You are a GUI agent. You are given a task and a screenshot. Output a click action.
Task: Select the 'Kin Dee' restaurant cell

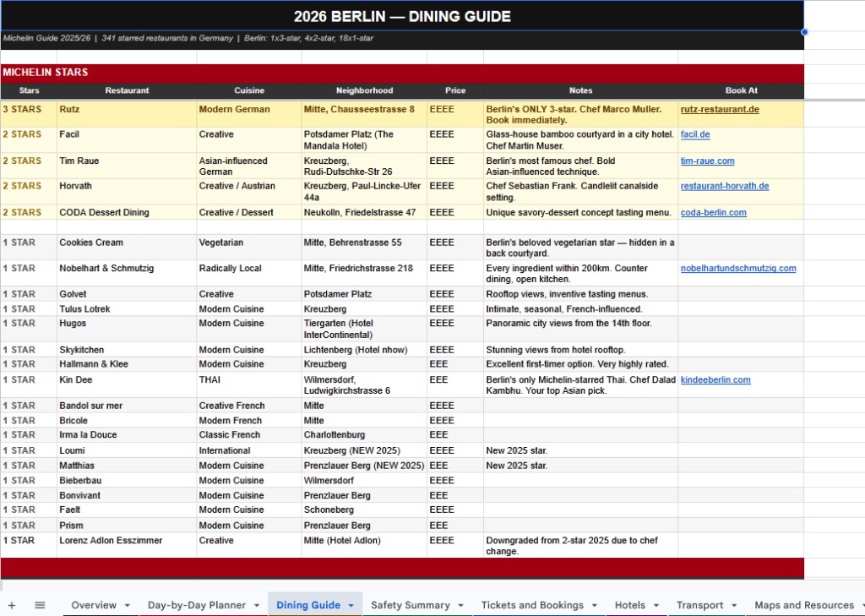pyautogui.click(x=127, y=384)
